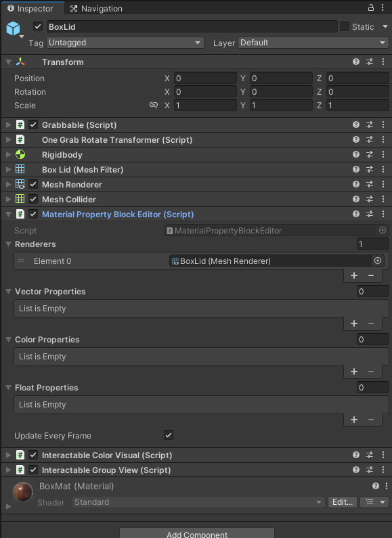The image size is (392, 538).
Task: Collapse the Renderers list foldout
Action: (9, 244)
